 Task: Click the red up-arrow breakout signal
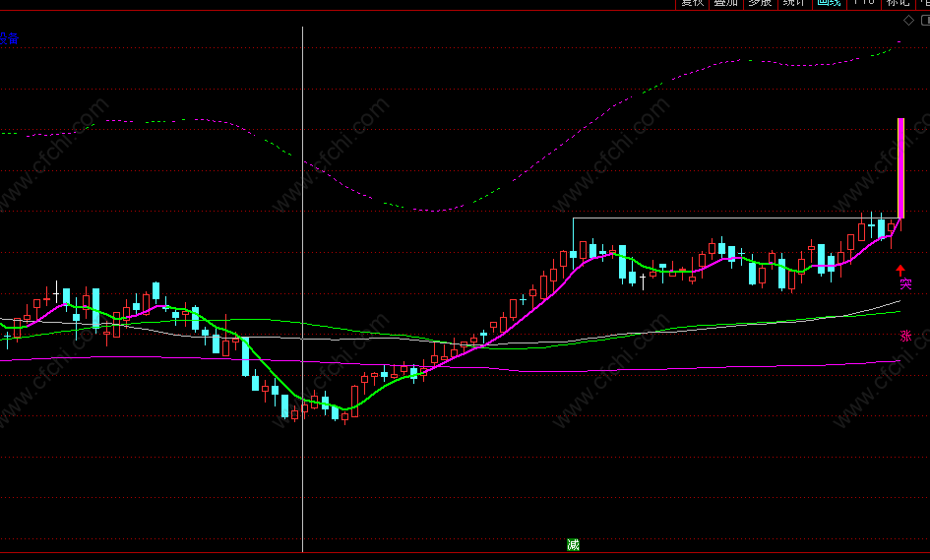coord(900,271)
